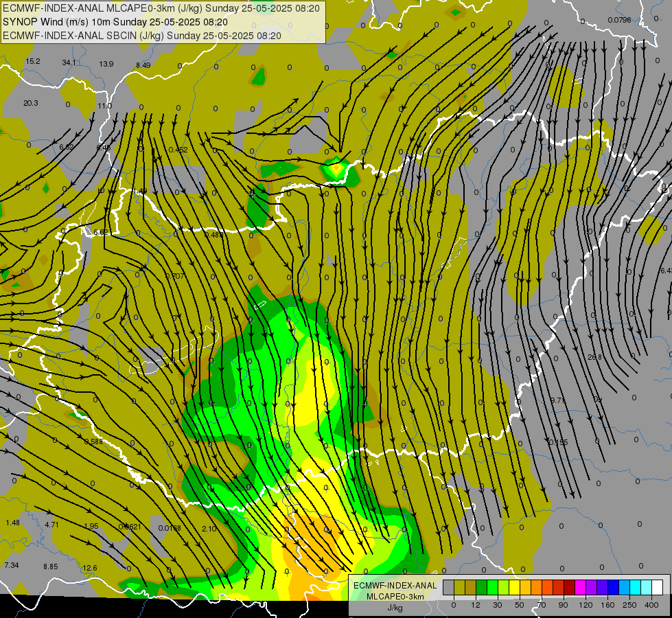Select the cyan legend swatch
The image size is (672, 618).
click(635, 587)
